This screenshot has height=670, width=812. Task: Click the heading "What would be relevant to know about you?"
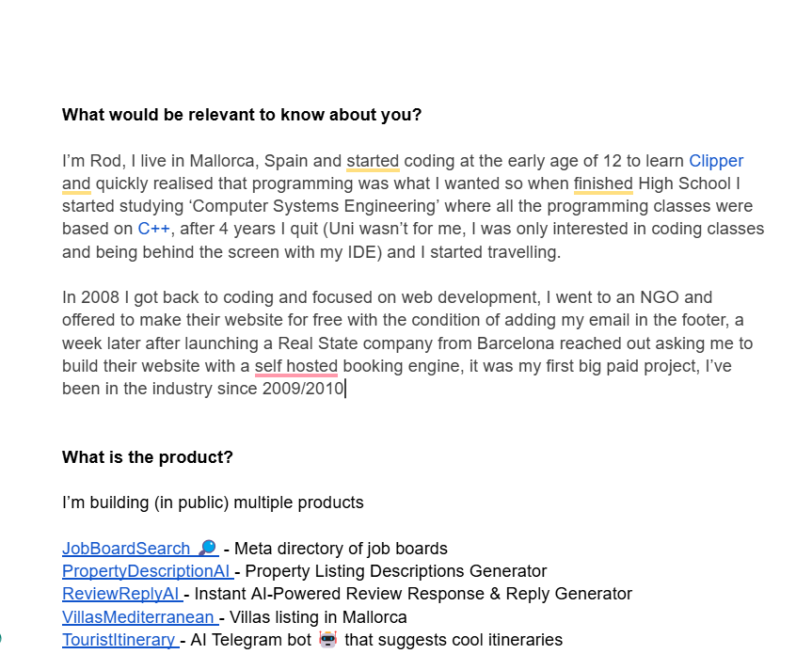242,116
